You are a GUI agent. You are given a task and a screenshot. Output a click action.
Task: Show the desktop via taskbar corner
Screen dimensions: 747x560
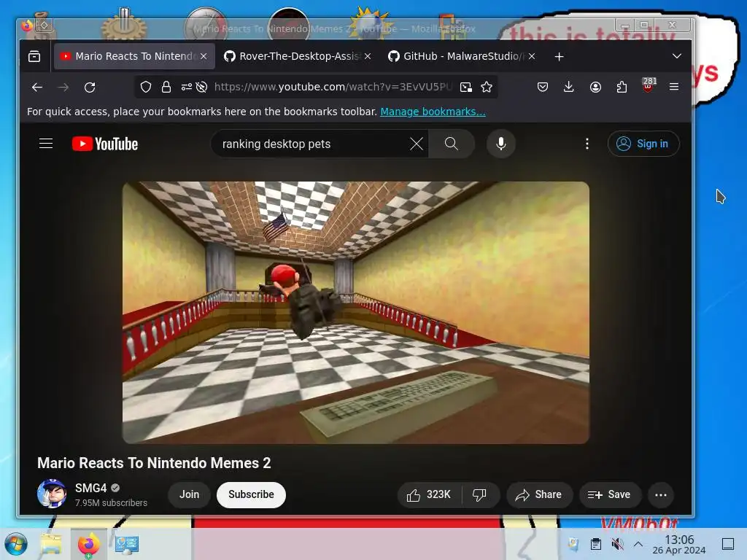(728, 544)
